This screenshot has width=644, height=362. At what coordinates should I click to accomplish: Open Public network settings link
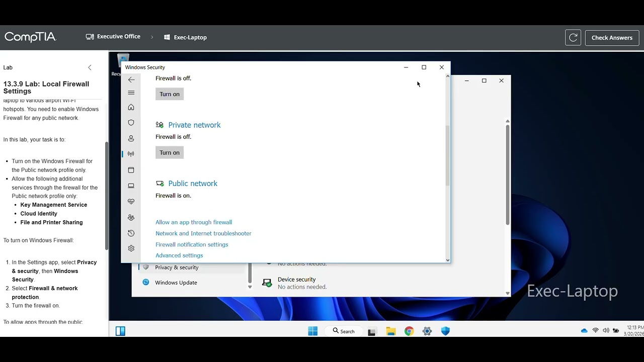click(x=193, y=184)
